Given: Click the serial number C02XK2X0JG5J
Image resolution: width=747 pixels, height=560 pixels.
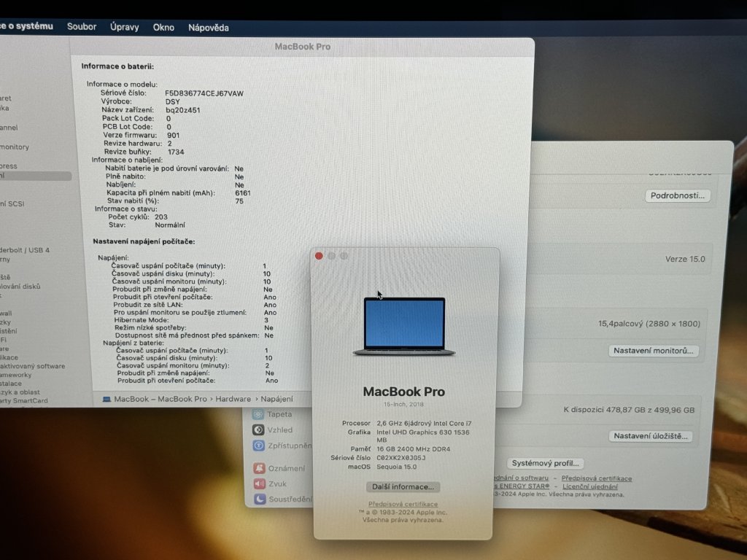Looking at the screenshot, I should click(x=401, y=458).
